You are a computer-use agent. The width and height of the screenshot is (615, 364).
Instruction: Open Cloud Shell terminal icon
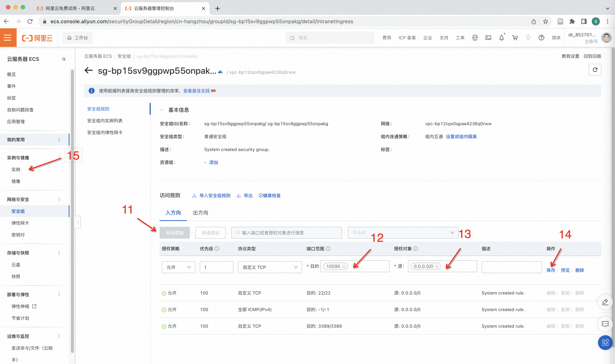tap(488, 38)
